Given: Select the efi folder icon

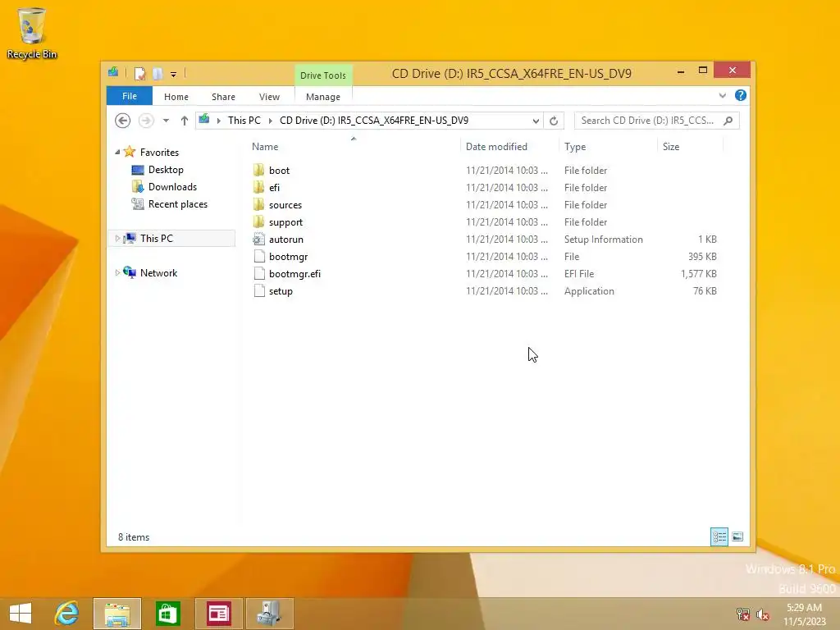Looking at the screenshot, I should 258,188.
